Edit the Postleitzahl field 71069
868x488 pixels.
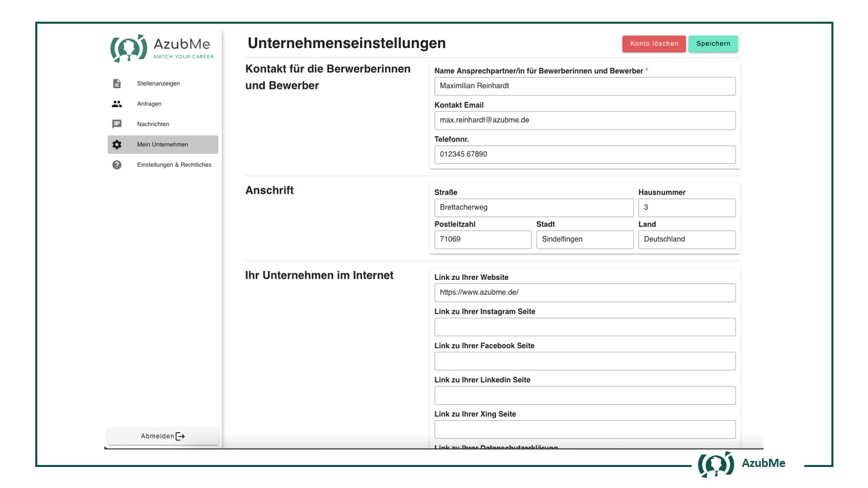pyautogui.click(x=483, y=239)
